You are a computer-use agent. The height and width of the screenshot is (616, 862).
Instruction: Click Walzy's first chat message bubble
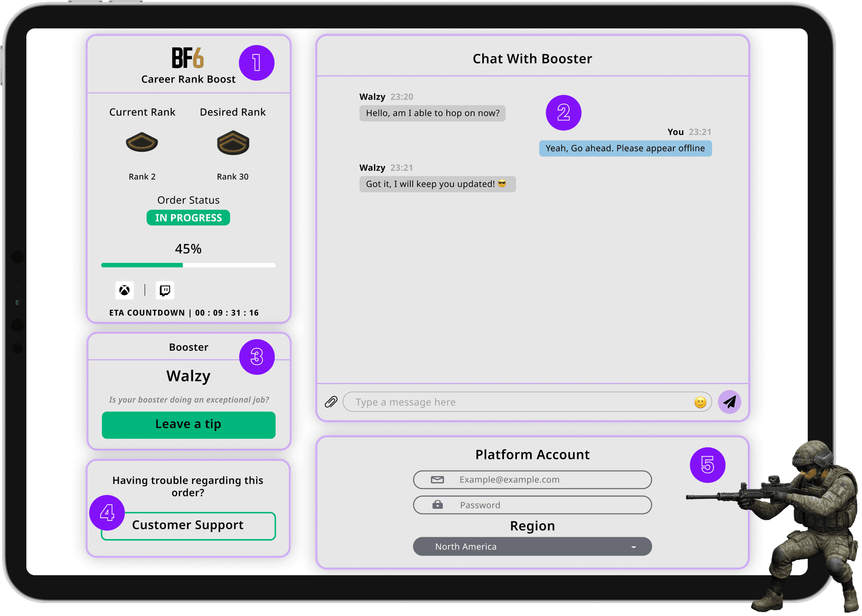[x=432, y=113]
